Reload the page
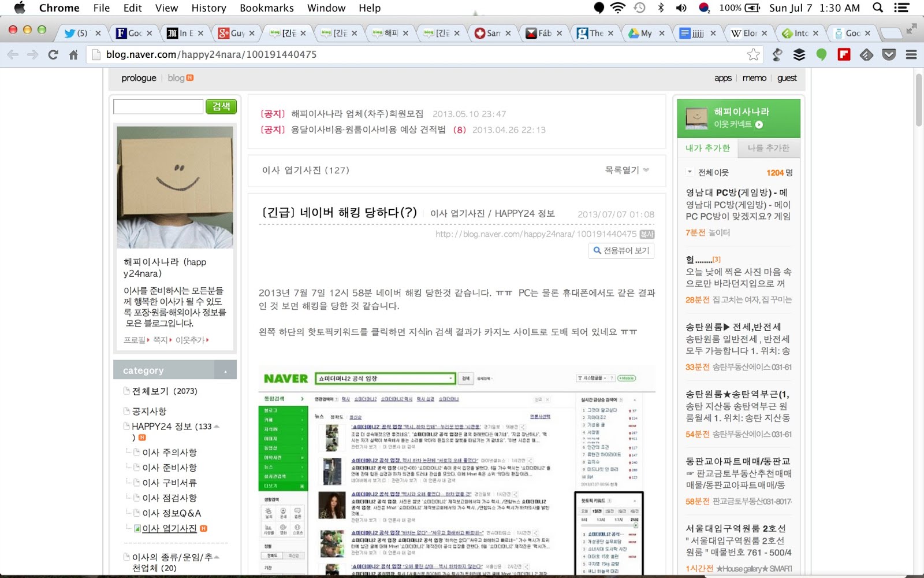The height and width of the screenshot is (578, 924). pos(53,55)
